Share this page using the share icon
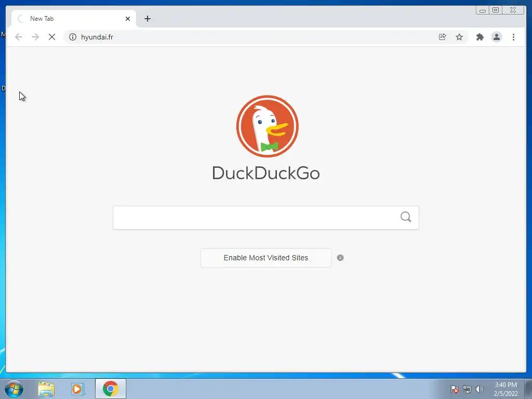 442,37
